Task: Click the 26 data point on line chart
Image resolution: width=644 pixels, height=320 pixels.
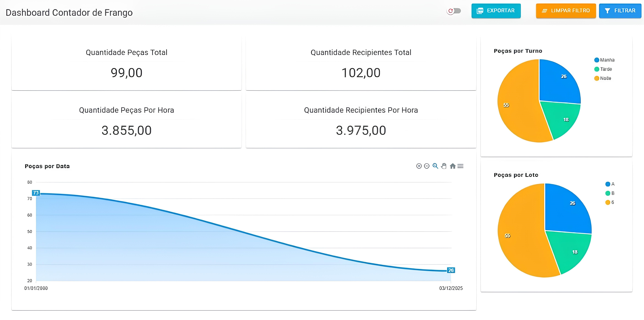Action: pos(451,270)
